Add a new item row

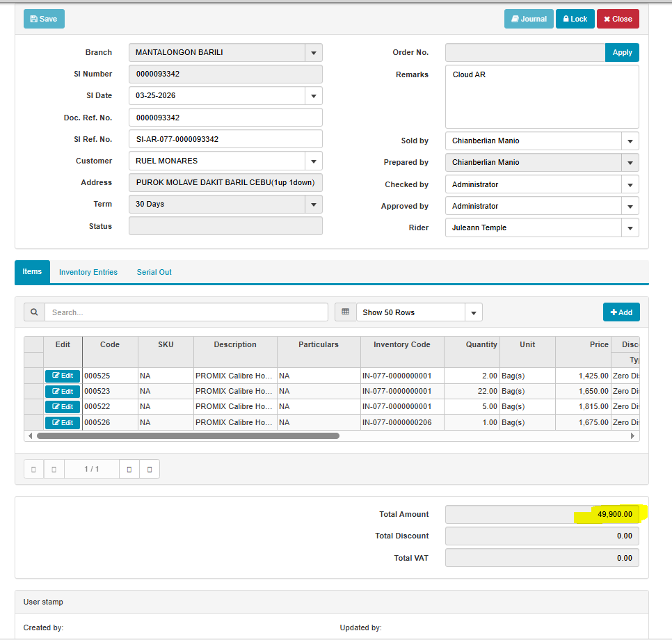pos(621,312)
